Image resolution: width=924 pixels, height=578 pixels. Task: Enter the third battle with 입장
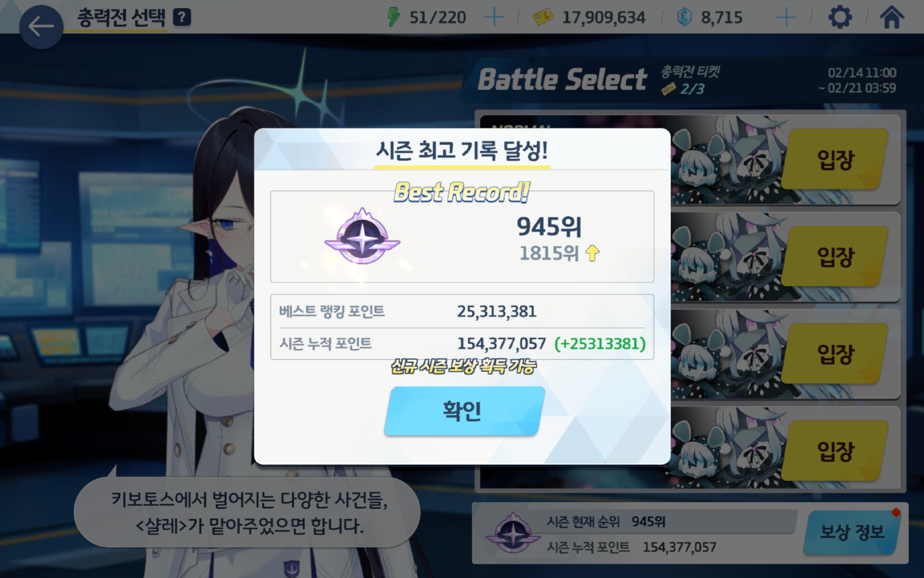[x=835, y=354]
